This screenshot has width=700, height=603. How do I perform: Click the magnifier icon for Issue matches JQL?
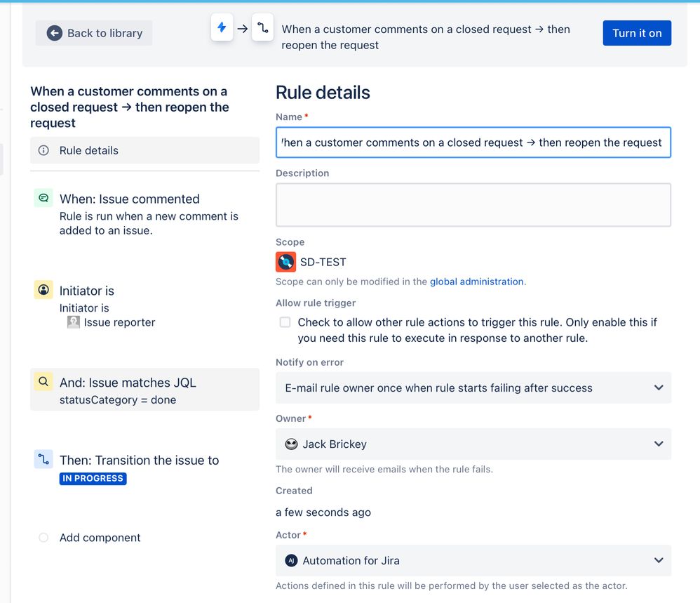click(43, 381)
